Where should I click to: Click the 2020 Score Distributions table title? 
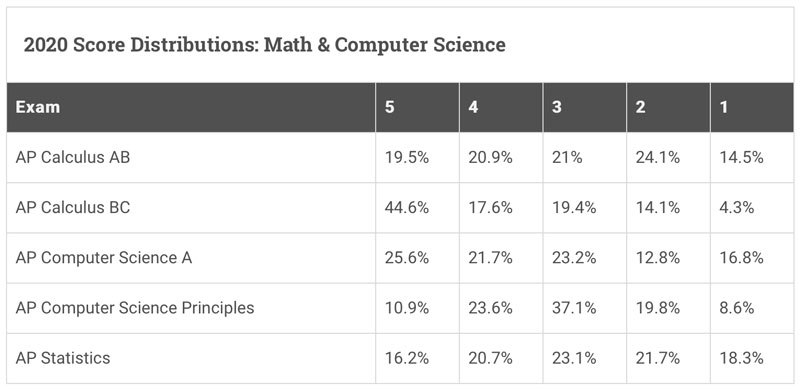click(x=265, y=45)
